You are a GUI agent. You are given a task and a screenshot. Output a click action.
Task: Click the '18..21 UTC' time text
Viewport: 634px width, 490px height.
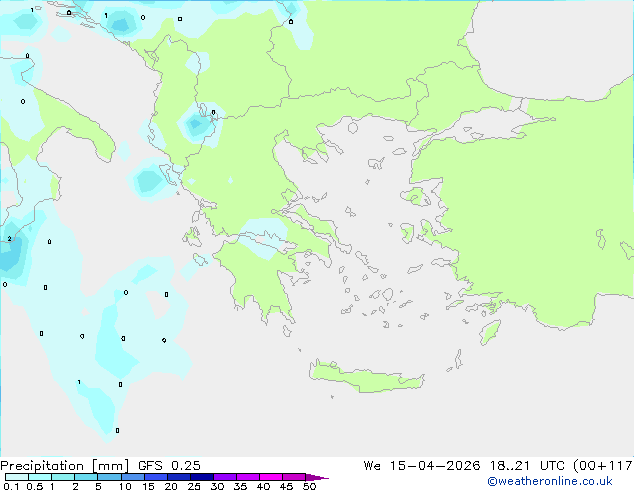[528, 466]
